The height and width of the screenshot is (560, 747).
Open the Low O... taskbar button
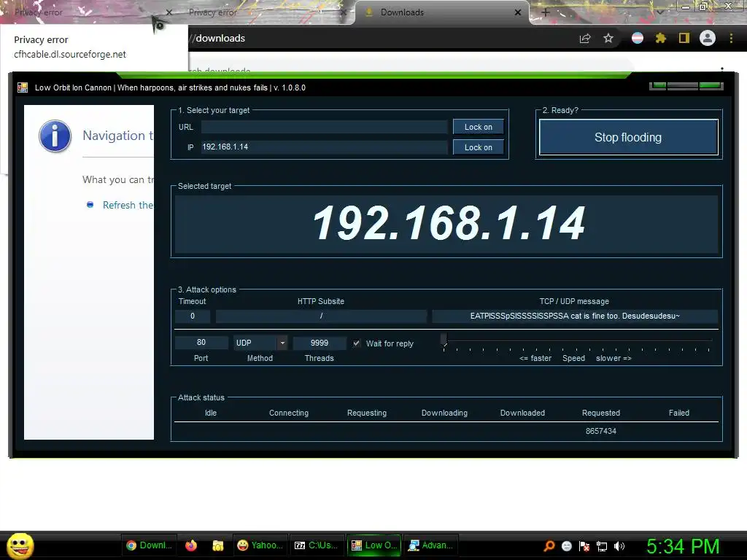[x=374, y=545]
